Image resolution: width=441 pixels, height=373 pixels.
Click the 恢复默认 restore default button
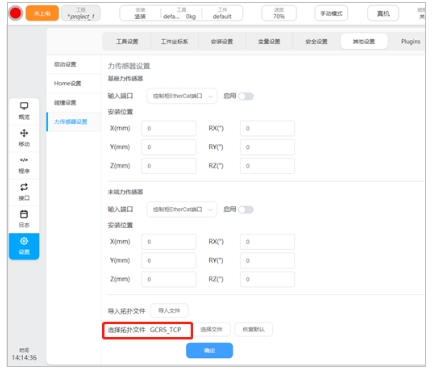point(253,329)
